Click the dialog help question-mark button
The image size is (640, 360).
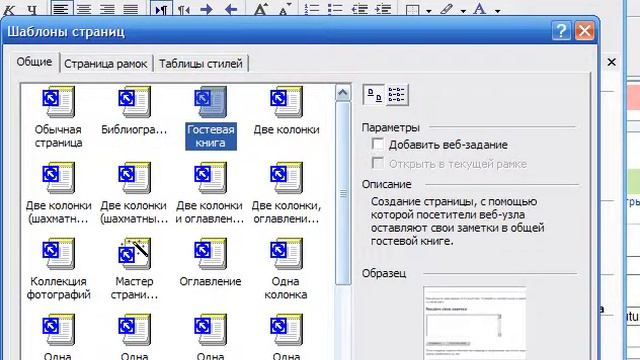[561, 31]
